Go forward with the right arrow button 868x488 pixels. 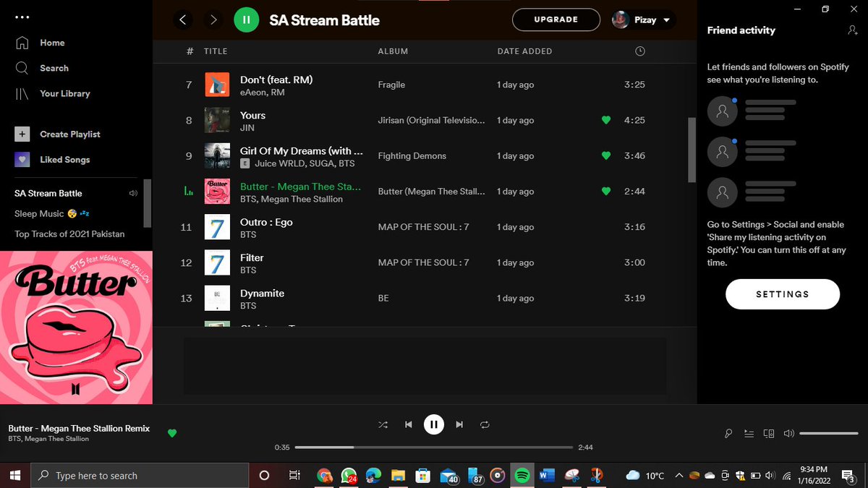tap(213, 20)
